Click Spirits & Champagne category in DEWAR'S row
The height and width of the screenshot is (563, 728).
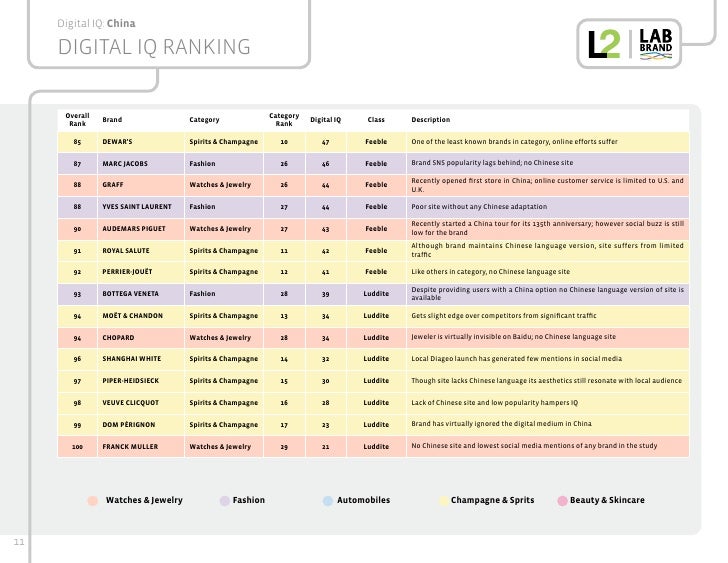(x=223, y=142)
